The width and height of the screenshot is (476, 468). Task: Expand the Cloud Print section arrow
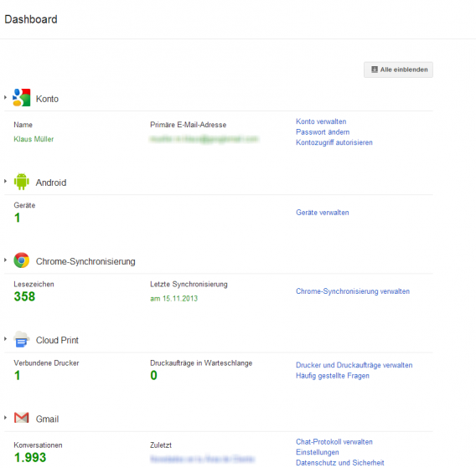click(x=6, y=339)
